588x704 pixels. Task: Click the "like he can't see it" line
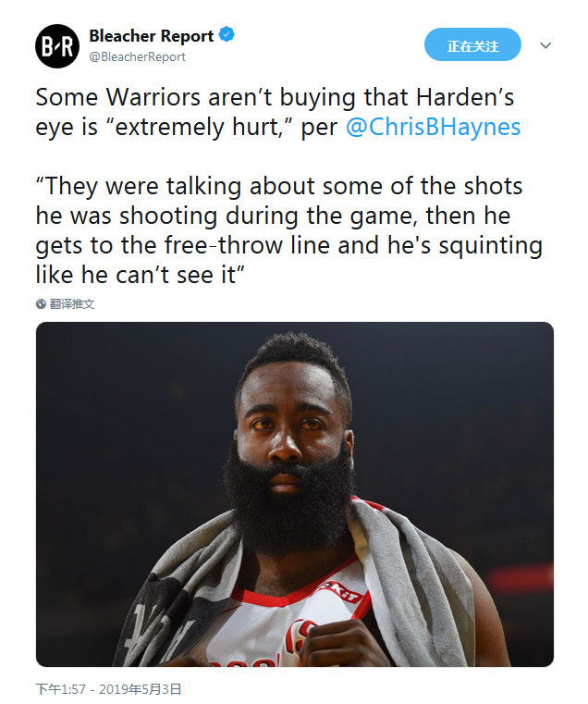tap(140, 275)
